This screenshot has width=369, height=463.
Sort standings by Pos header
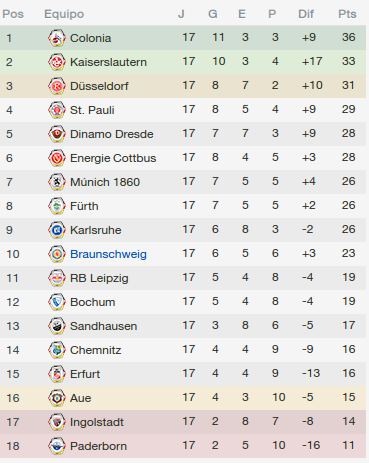point(13,14)
